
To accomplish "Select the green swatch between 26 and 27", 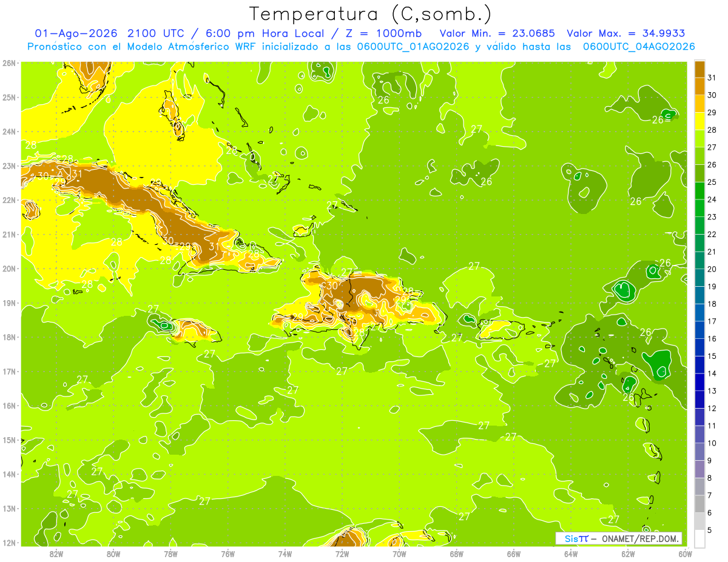I will point(699,156).
